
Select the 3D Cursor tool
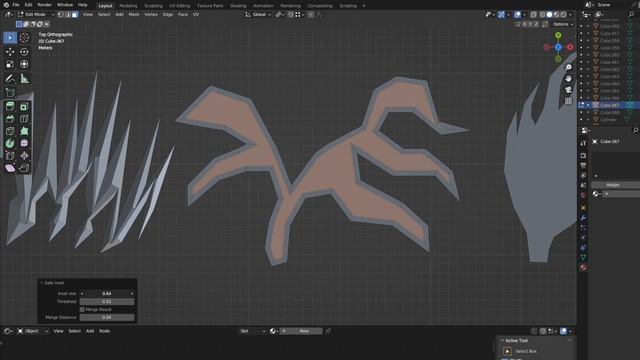[x=24, y=38]
